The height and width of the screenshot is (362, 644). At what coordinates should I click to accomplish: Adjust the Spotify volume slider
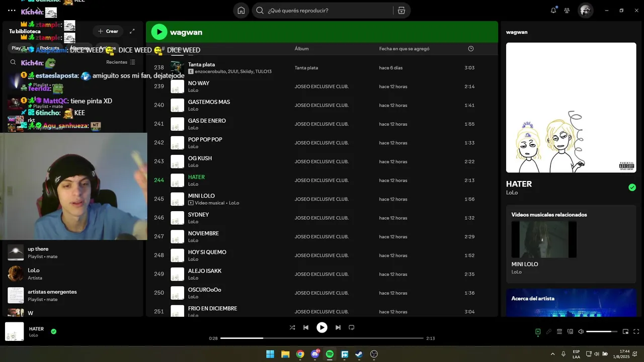pyautogui.click(x=602, y=331)
